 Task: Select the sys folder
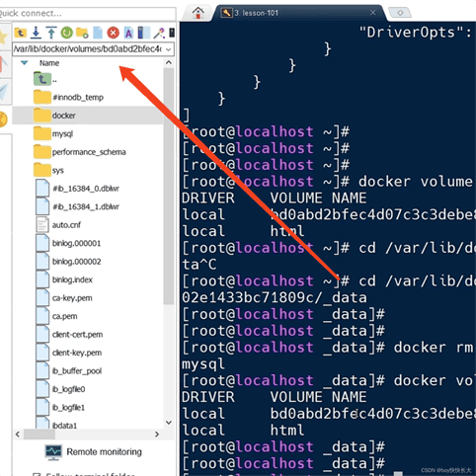(x=48, y=170)
